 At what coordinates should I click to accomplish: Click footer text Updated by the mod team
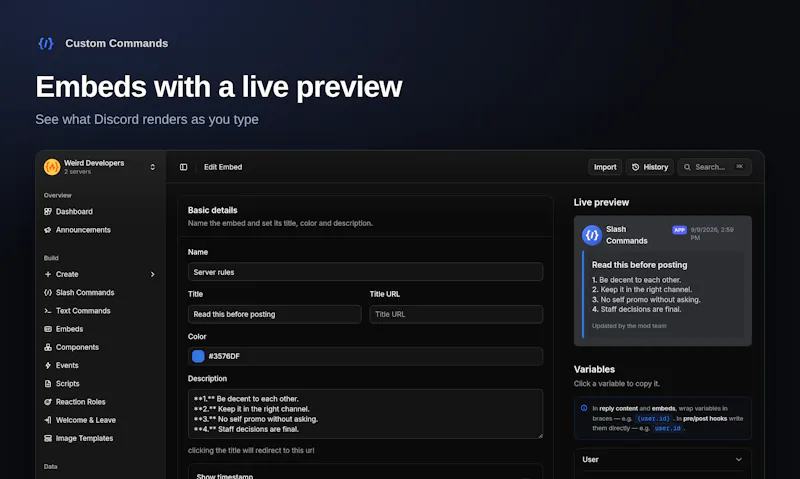[629, 325]
